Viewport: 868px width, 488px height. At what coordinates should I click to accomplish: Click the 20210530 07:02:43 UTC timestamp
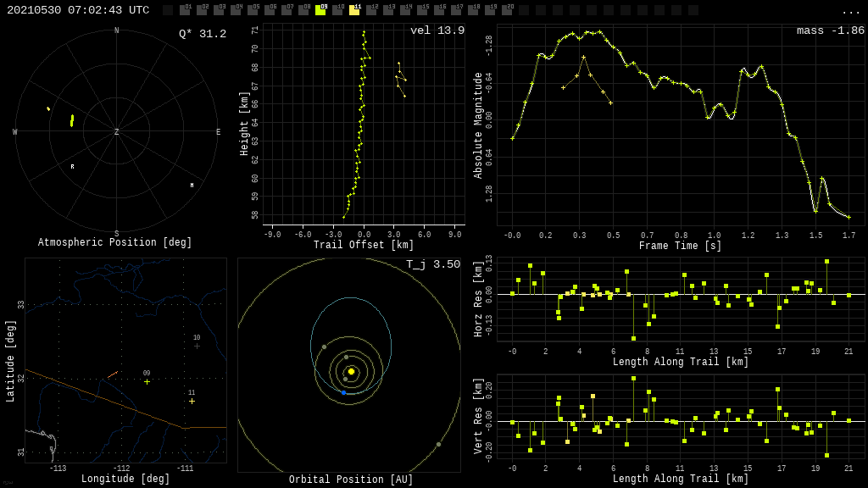[x=78, y=10]
